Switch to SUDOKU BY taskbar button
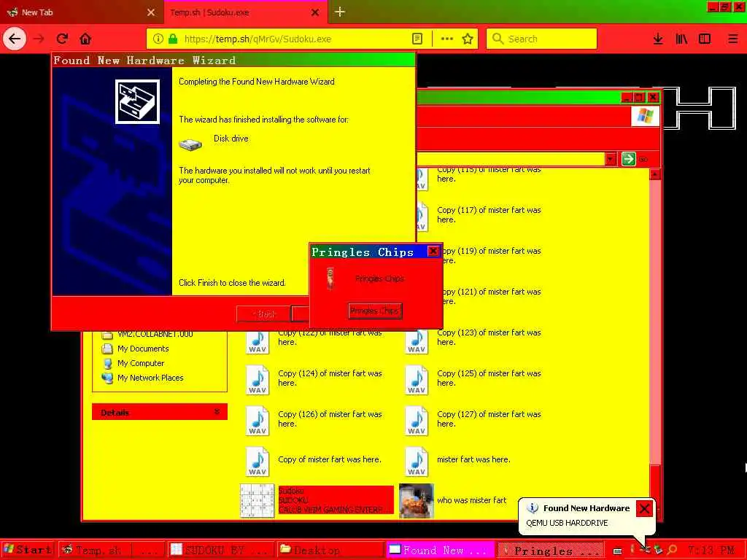Image resolution: width=747 pixels, height=560 pixels. point(221,550)
